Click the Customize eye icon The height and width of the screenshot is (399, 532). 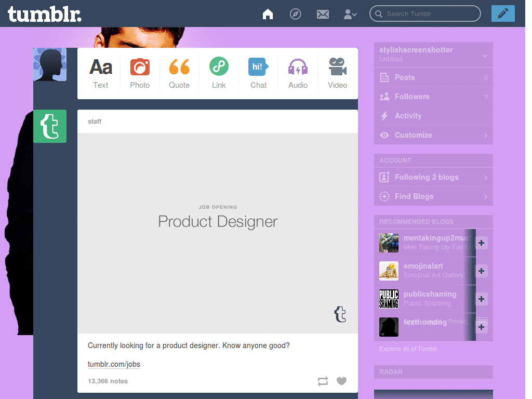[x=384, y=135]
